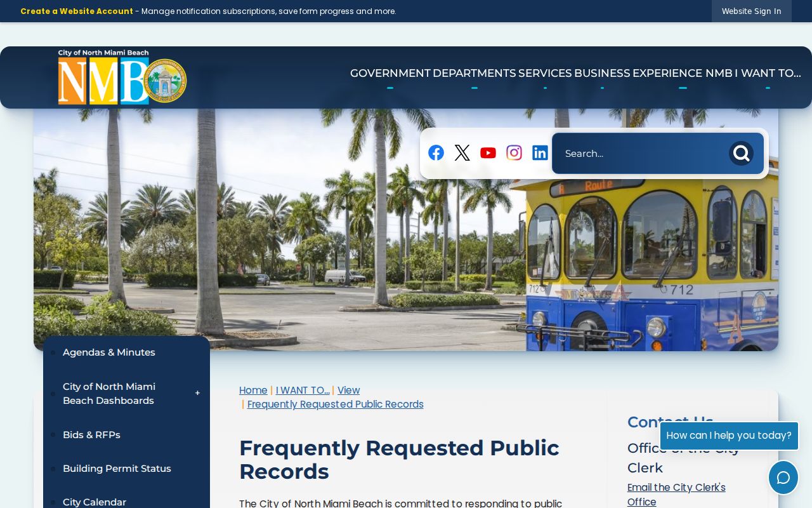Viewport: 812px width, 508px height.
Task: Click the View breadcrumb link
Action: pyautogui.click(x=348, y=391)
